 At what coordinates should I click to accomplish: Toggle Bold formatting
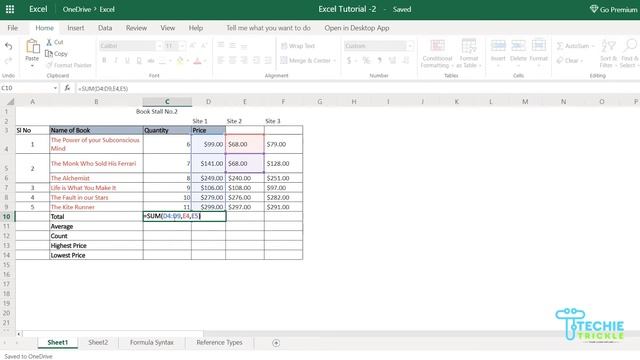pos(104,60)
